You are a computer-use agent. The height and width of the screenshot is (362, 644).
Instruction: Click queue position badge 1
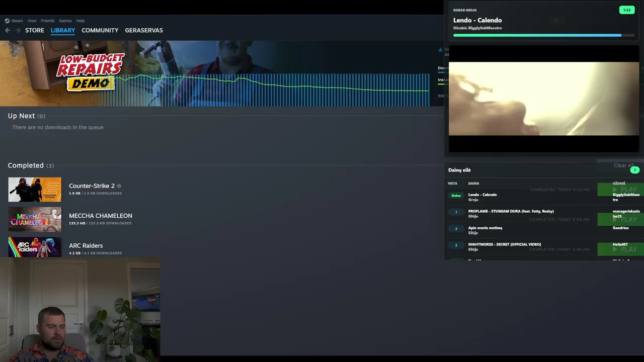(456, 212)
